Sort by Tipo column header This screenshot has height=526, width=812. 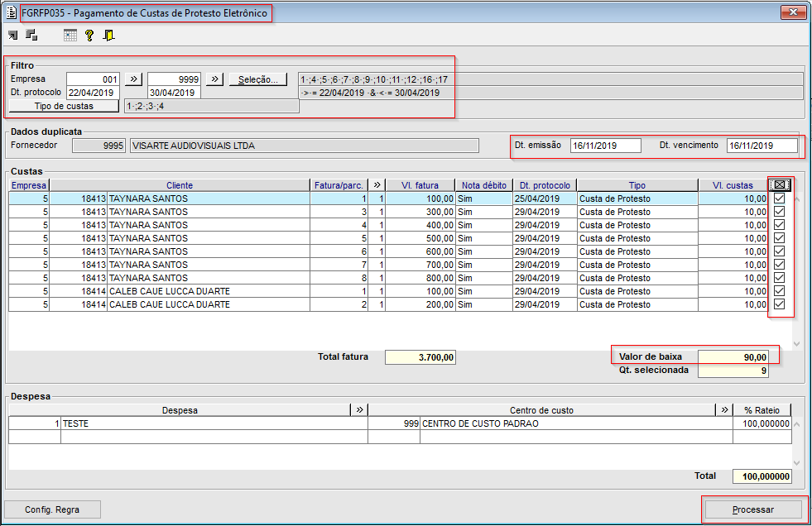tap(637, 185)
